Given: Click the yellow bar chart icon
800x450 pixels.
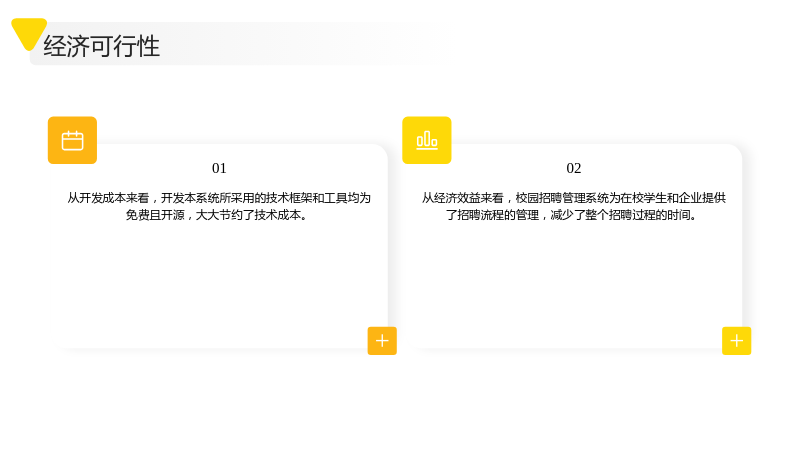Looking at the screenshot, I should pyautogui.click(x=427, y=140).
